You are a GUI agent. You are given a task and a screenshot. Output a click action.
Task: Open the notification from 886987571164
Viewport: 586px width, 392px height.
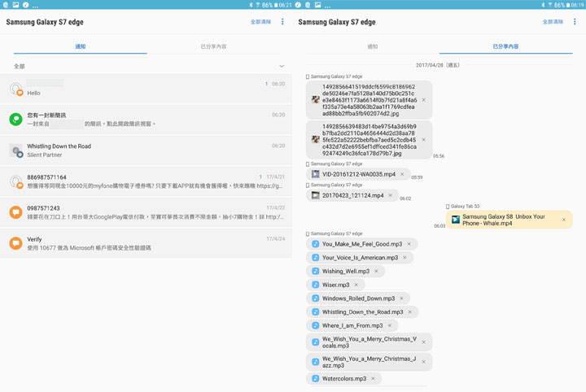(146, 181)
